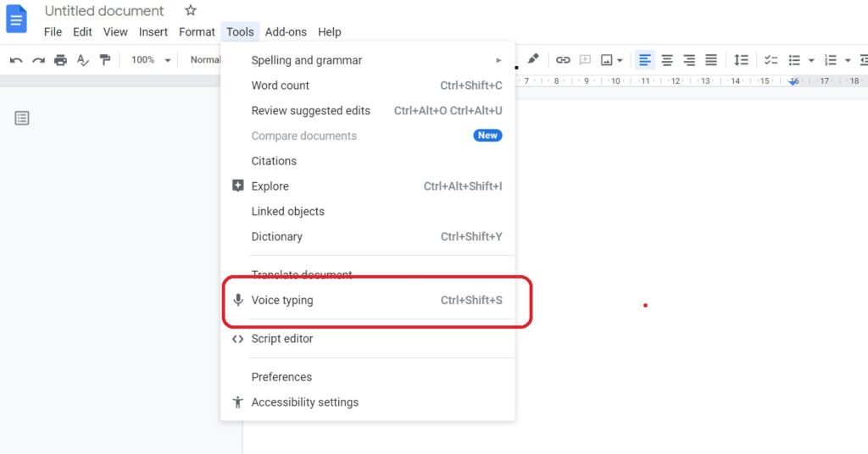Toggle left align
Image resolution: width=868 pixels, height=454 pixels.
[644, 60]
